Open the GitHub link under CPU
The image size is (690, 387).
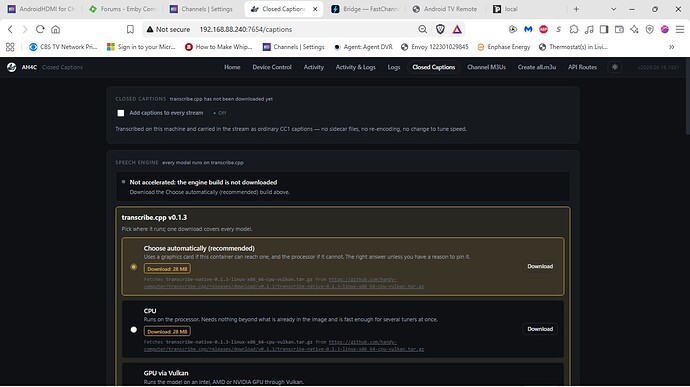point(284,345)
